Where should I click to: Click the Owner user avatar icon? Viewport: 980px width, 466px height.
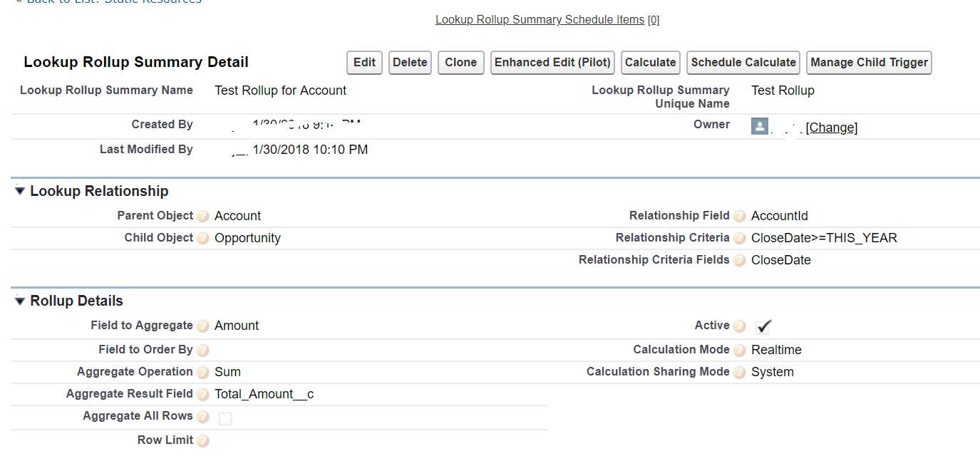coord(760,126)
